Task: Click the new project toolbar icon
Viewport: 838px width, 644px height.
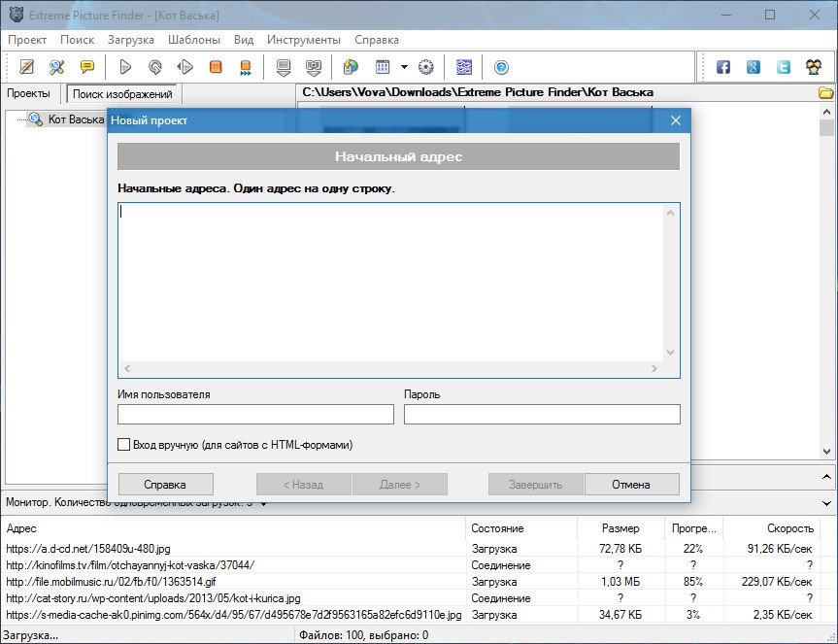Action: click(26, 67)
